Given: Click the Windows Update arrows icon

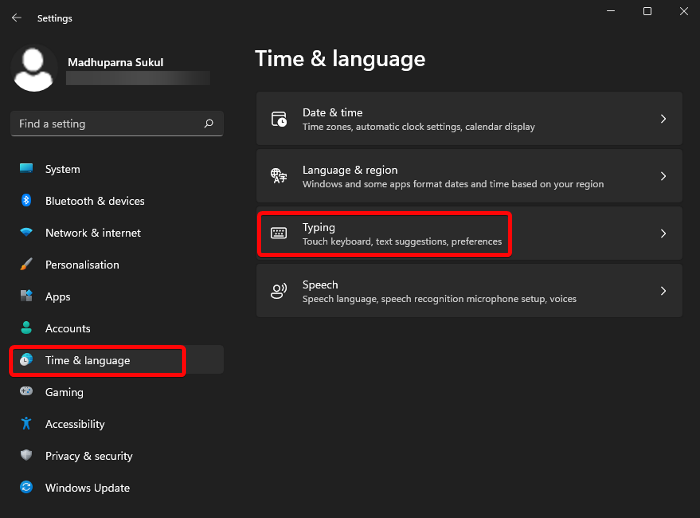Looking at the screenshot, I should [27, 488].
